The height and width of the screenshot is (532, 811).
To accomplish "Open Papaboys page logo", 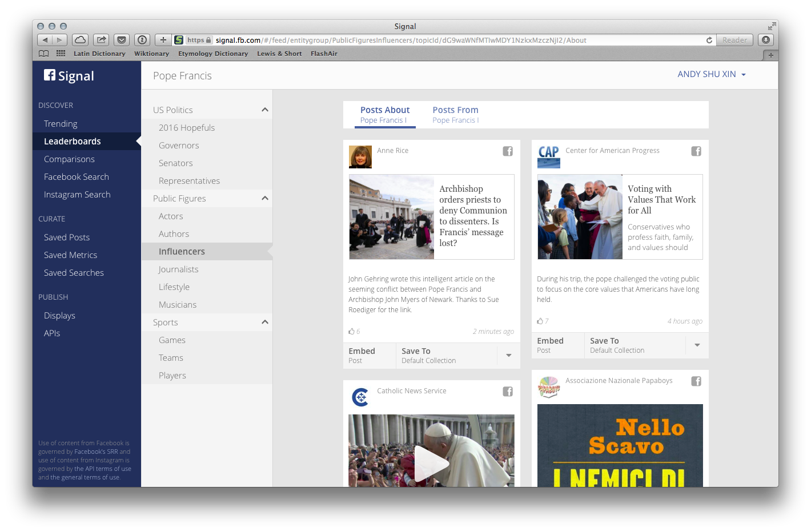I will pos(549,387).
